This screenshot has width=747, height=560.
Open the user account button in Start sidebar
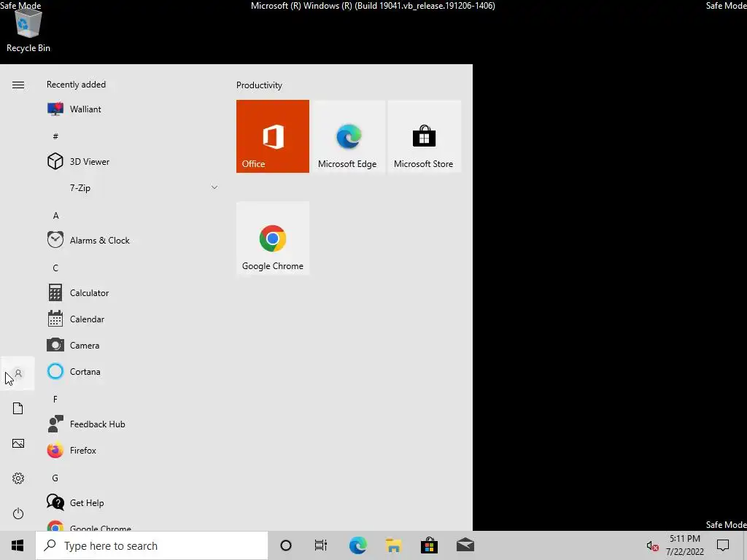pos(18,373)
